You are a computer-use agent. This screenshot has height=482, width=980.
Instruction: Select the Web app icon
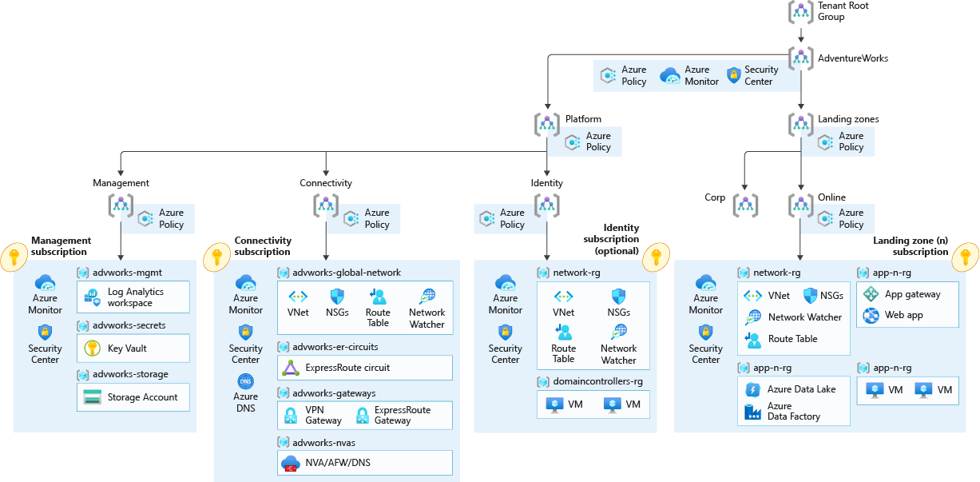tap(871, 315)
